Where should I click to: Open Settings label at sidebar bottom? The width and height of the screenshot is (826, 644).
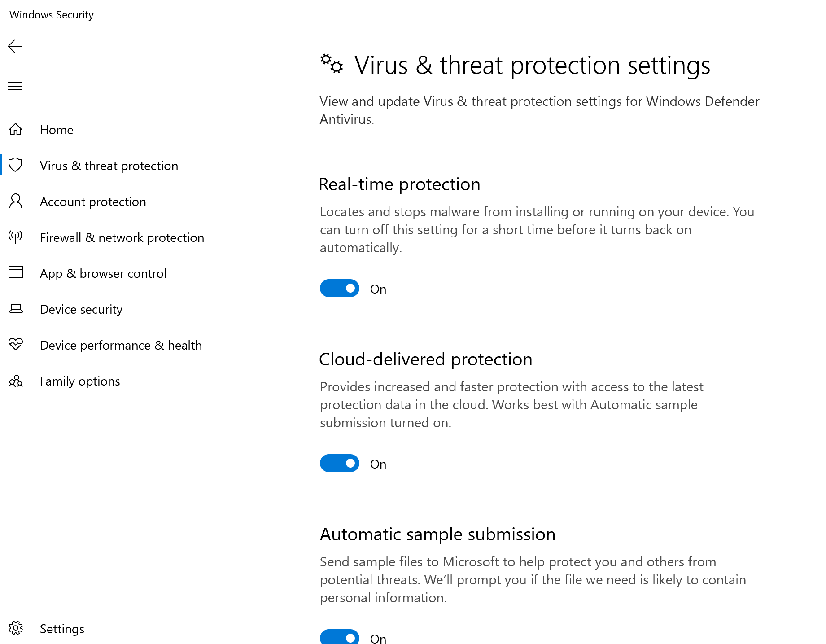click(x=62, y=629)
